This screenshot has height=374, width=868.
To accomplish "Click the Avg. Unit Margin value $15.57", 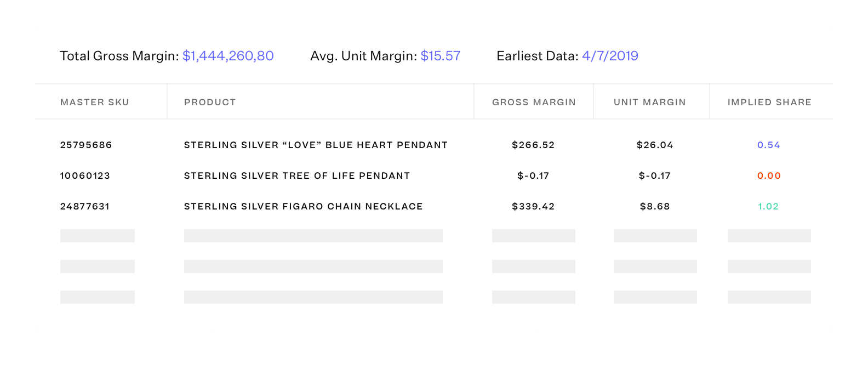I will (441, 56).
